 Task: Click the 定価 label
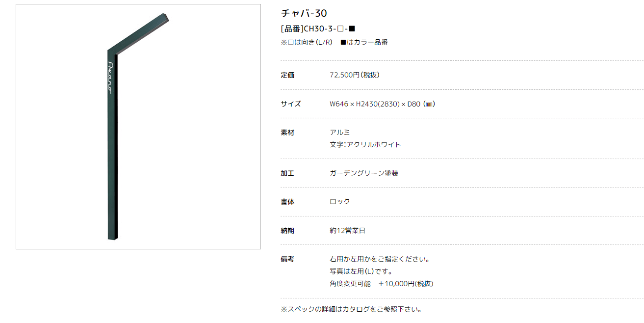click(x=287, y=75)
